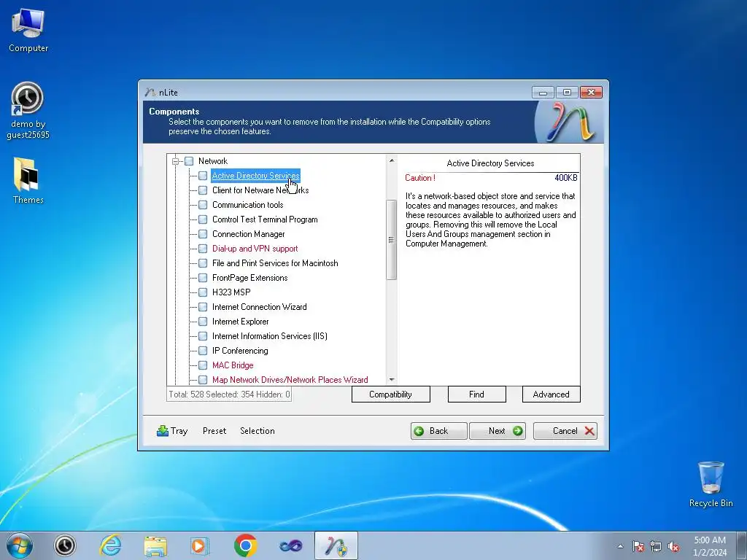Check Connection Manager checkbox
Screen dimensions: 747x560
pyautogui.click(x=203, y=234)
